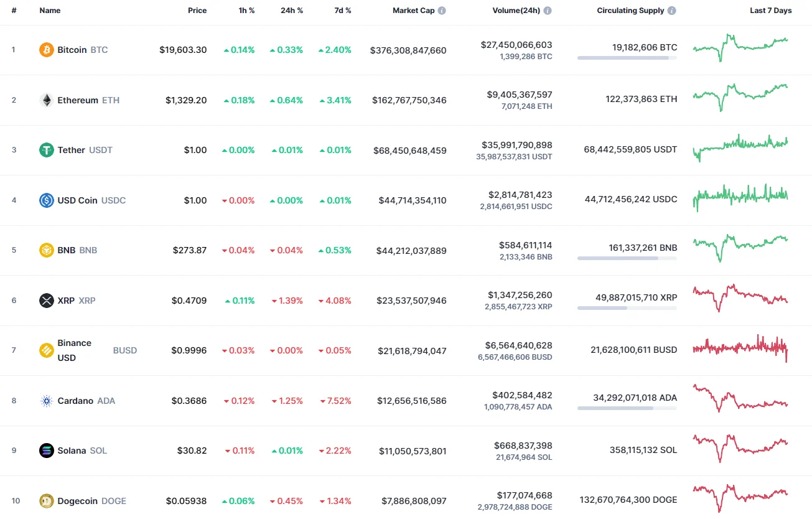The height and width of the screenshot is (519, 812).
Task: Open the Ethereum ETH name link
Action: [77, 100]
